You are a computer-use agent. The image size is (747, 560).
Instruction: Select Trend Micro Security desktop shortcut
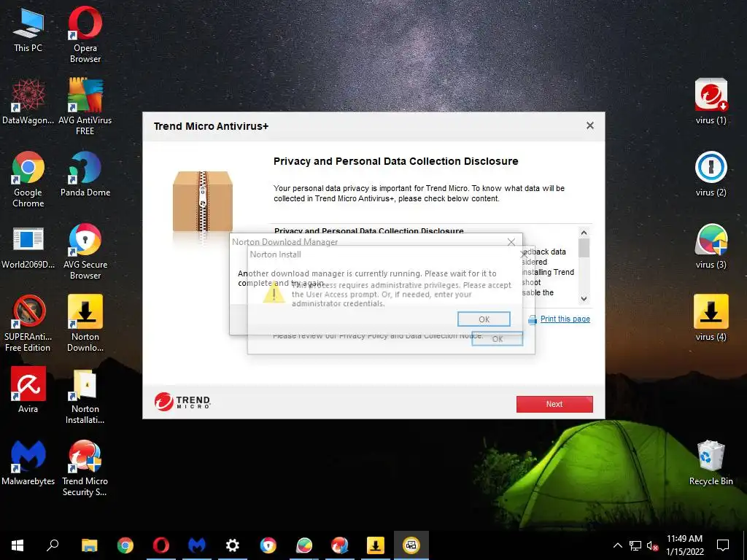[85, 467]
